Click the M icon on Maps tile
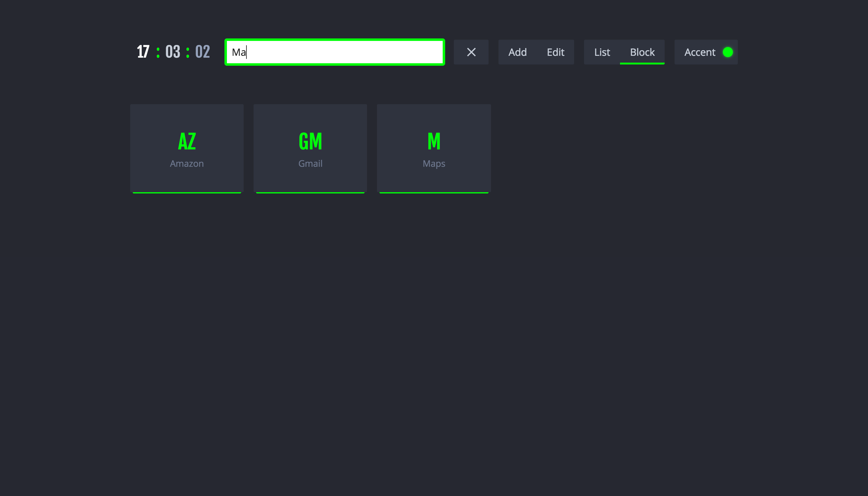Screen dimensions: 868x496 pos(434,141)
